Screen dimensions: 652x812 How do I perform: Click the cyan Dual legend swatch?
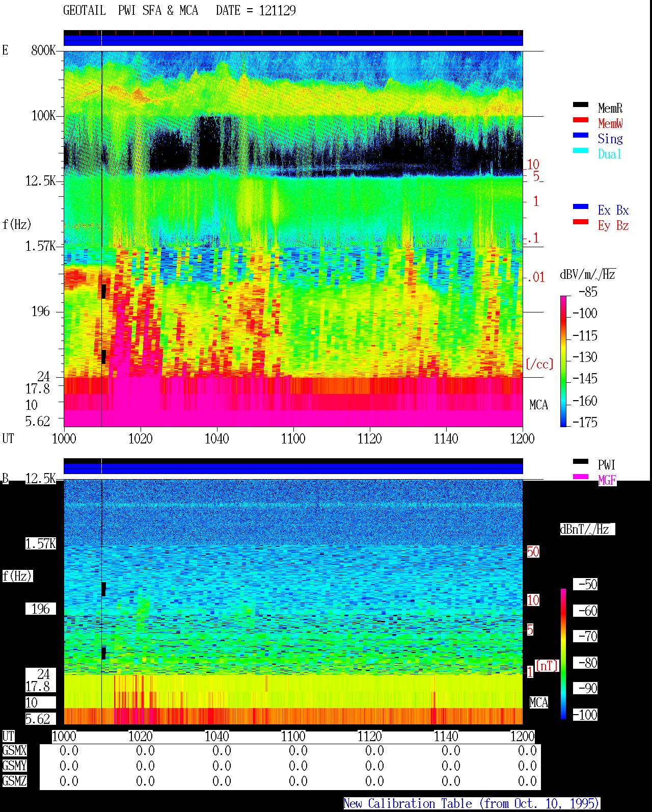581,151
